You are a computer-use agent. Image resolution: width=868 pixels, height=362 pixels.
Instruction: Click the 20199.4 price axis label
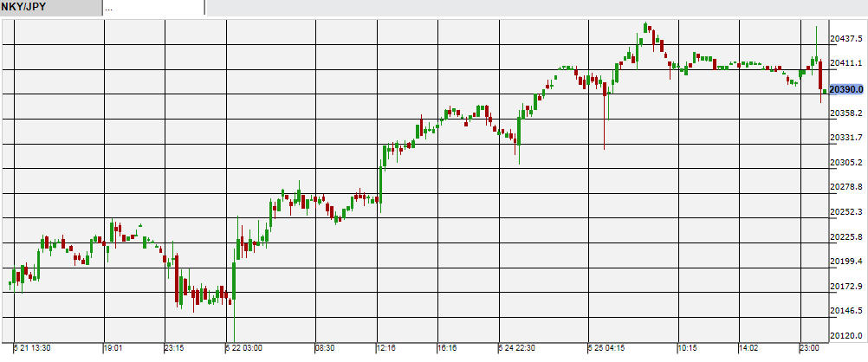coord(846,262)
